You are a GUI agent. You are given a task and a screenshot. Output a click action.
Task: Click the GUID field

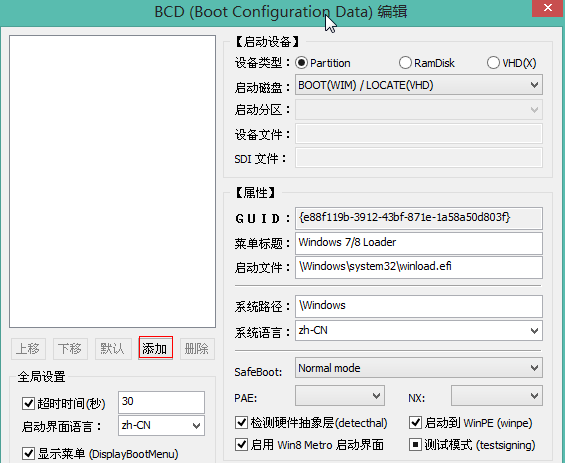click(x=419, y=218)
